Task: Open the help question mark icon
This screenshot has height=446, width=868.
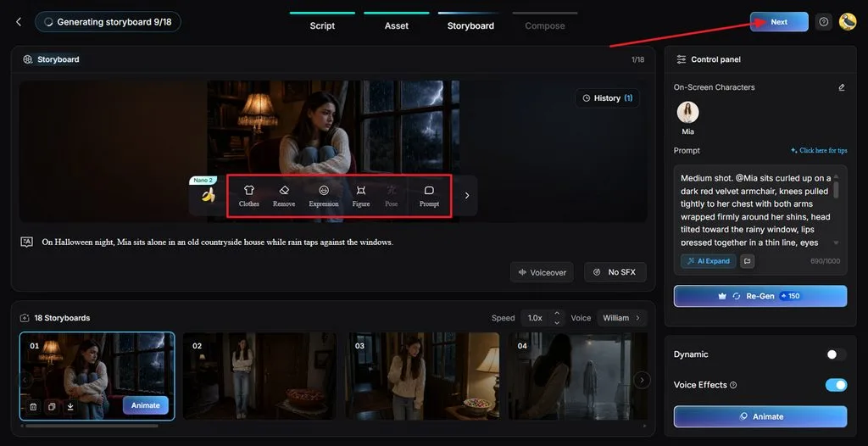Action: [x=824, y=22]
